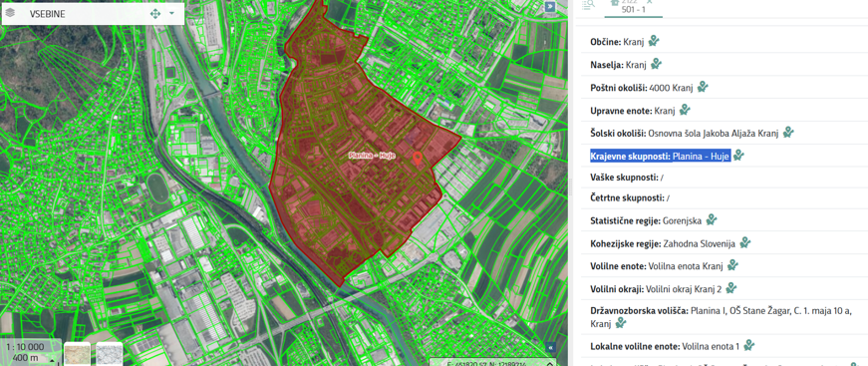Click the VSEBINE panel title

[48, 14]
